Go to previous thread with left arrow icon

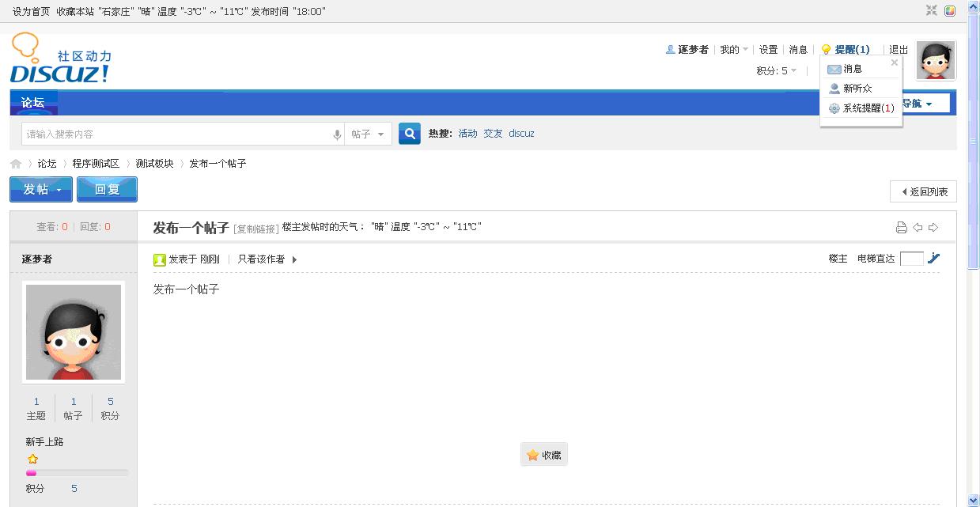click(x=918, y=228)
